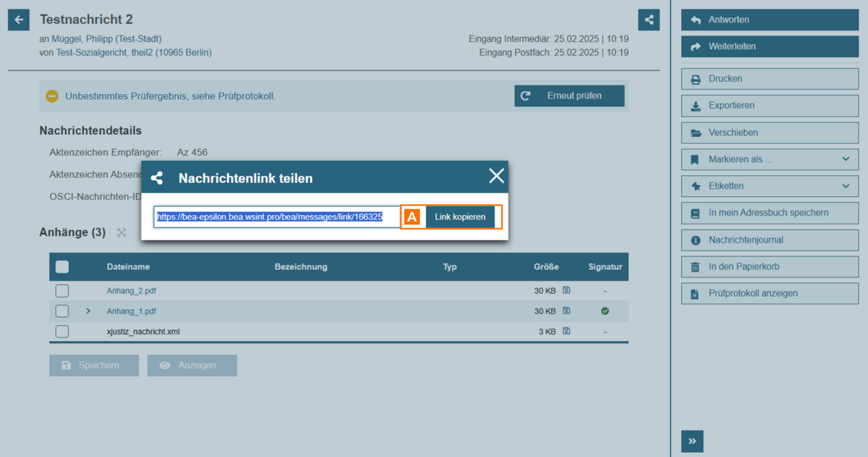Check the box for xjustiz_nachricht.xml
Screen dimensions: 868x457
click(62, 332)
